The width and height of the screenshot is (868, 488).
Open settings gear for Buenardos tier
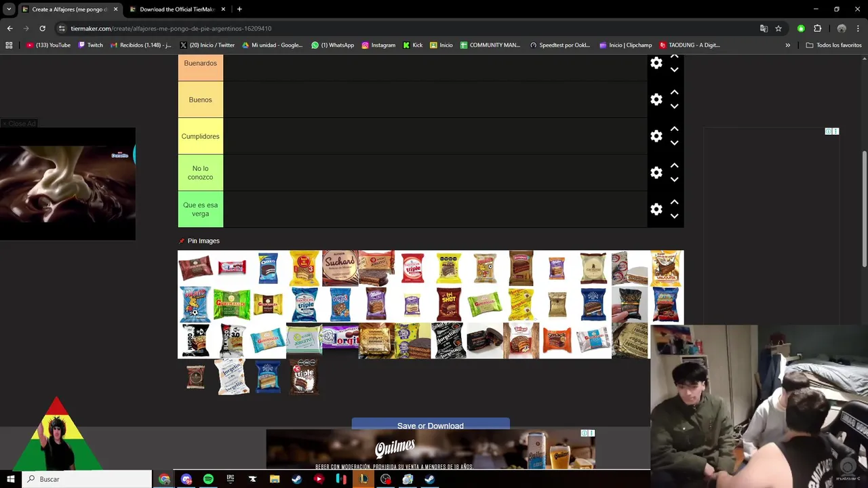(x=656, y=63)
